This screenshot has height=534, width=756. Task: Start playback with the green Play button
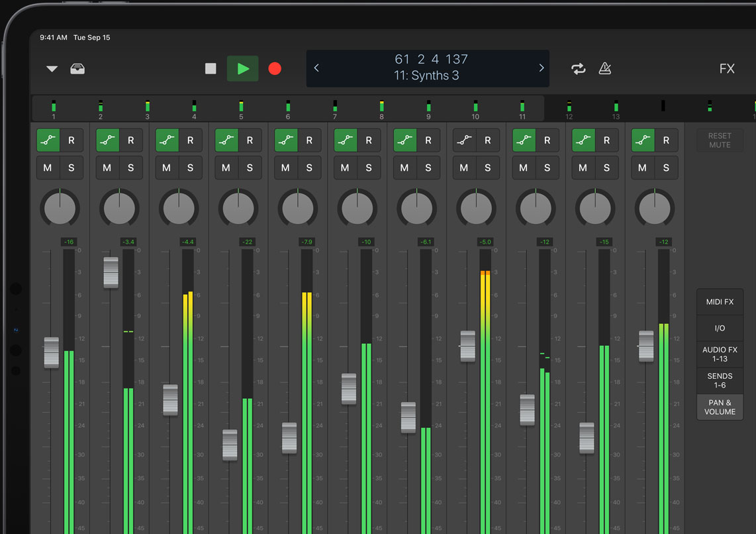242,68
